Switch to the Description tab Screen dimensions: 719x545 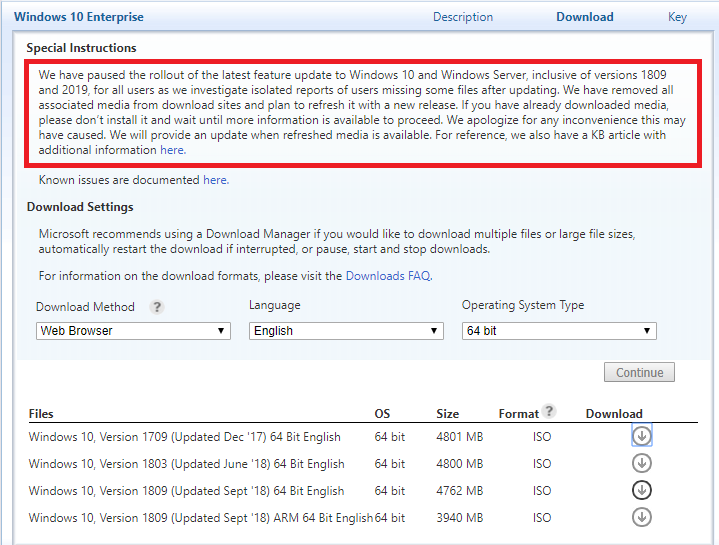tap(463, 17)
